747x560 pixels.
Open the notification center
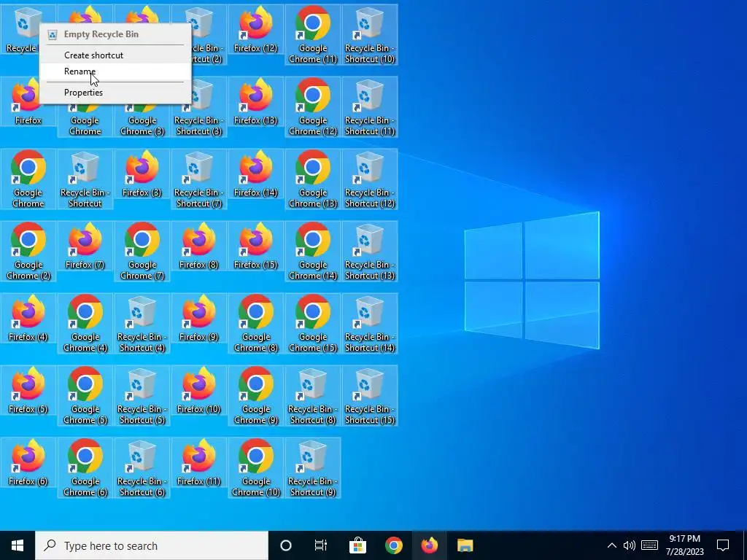tap(723, 545)
